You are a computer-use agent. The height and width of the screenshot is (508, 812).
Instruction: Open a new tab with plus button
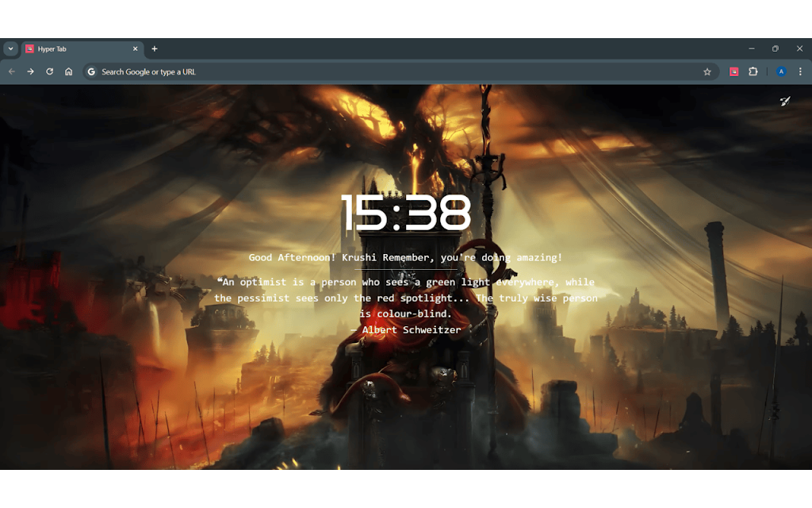[x=155, y=48]
